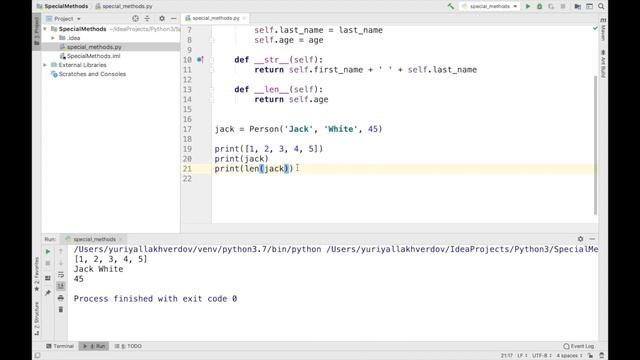Image resolution: width=640 pixels, height=360 pixels.
Task: Expand External Libraries node
Action: click(45, 65)
